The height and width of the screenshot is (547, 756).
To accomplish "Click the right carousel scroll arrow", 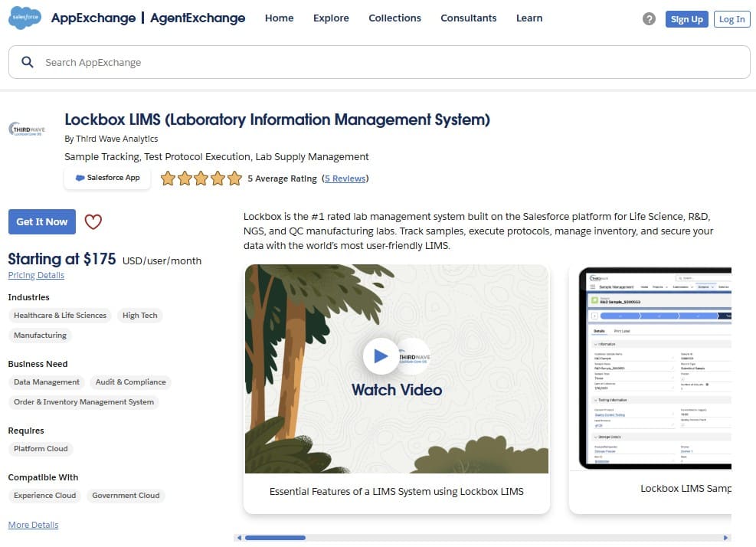I will coord(725,537).
